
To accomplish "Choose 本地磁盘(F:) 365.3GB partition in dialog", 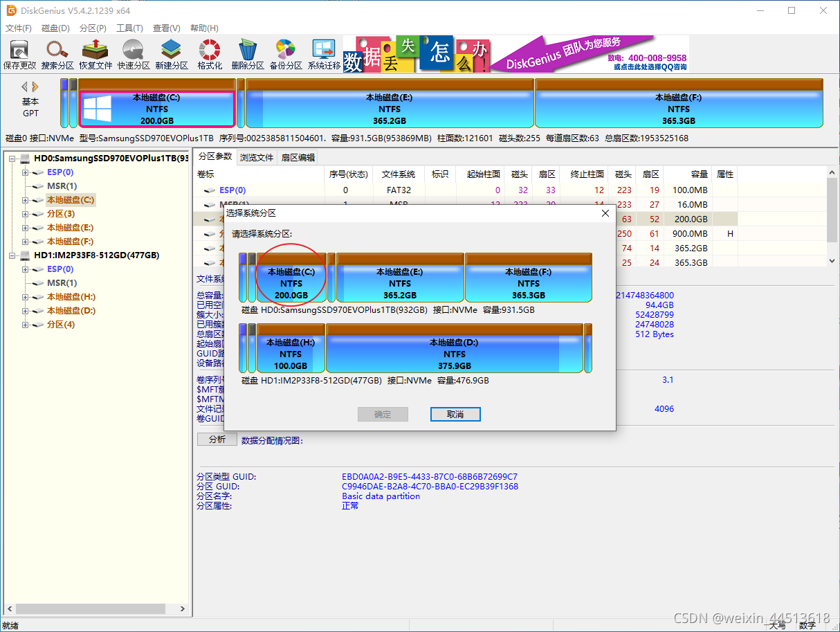I will 529,278.
